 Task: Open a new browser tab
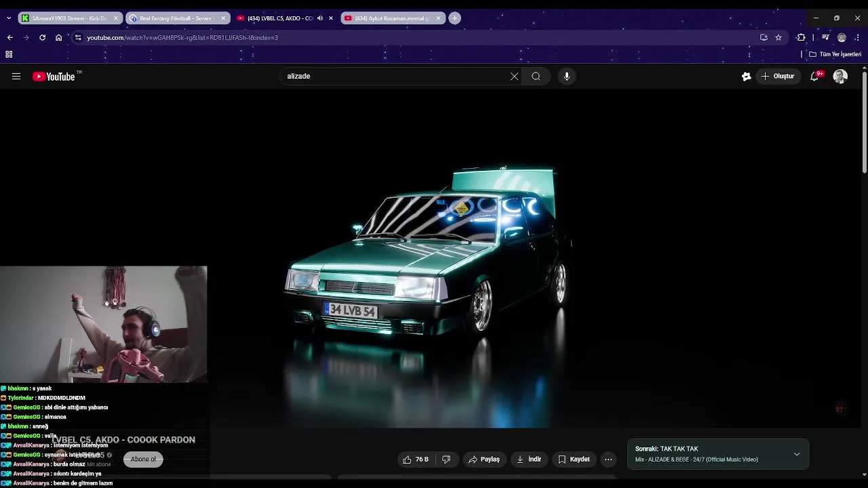coord(455,18)
